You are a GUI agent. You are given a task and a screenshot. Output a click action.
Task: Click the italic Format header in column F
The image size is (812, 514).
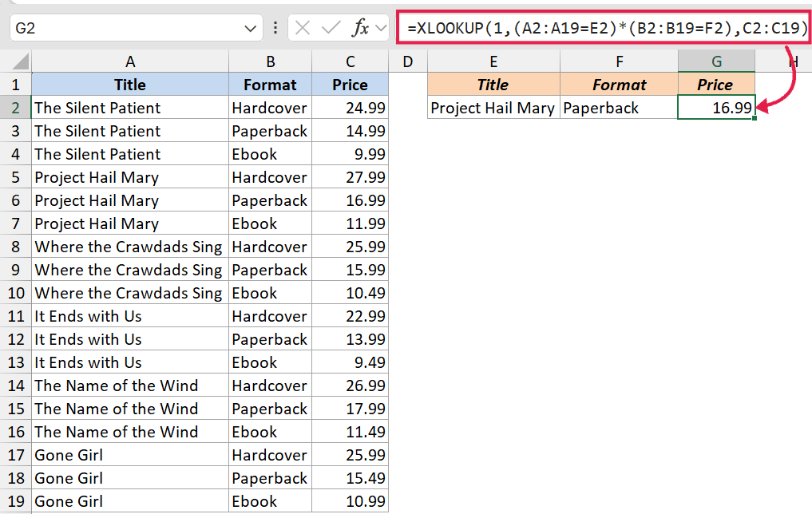point(619,85)
